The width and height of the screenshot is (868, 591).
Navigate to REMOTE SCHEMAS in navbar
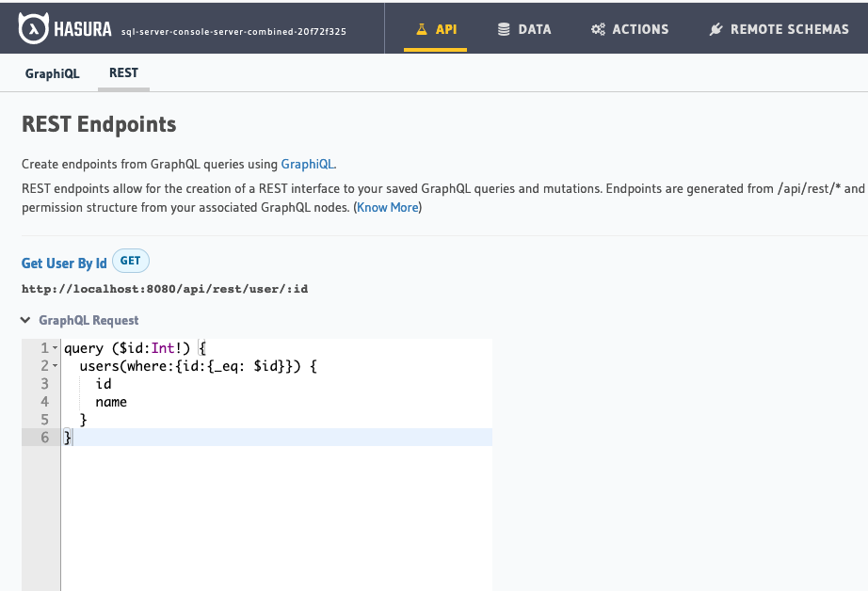(x=778, y=28)
